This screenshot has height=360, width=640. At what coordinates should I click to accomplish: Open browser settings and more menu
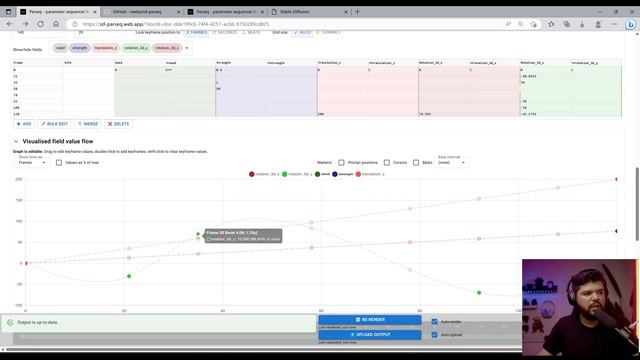(614, 24)
